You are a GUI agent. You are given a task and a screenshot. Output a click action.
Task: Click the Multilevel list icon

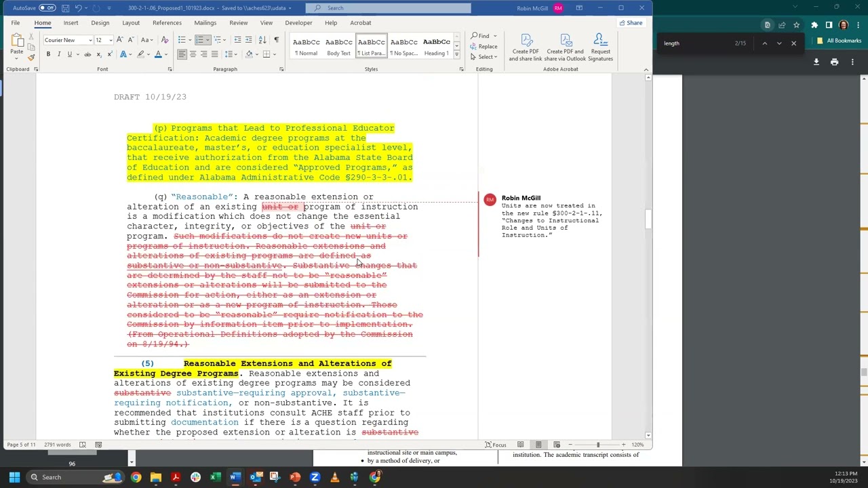(x=218, y=40)
